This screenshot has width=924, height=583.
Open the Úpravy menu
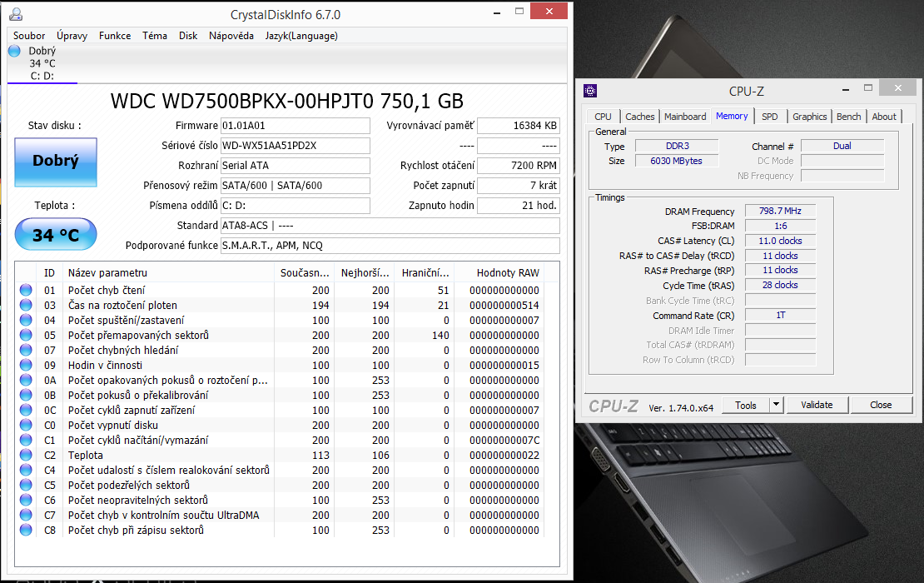click(x=72, y=36)
